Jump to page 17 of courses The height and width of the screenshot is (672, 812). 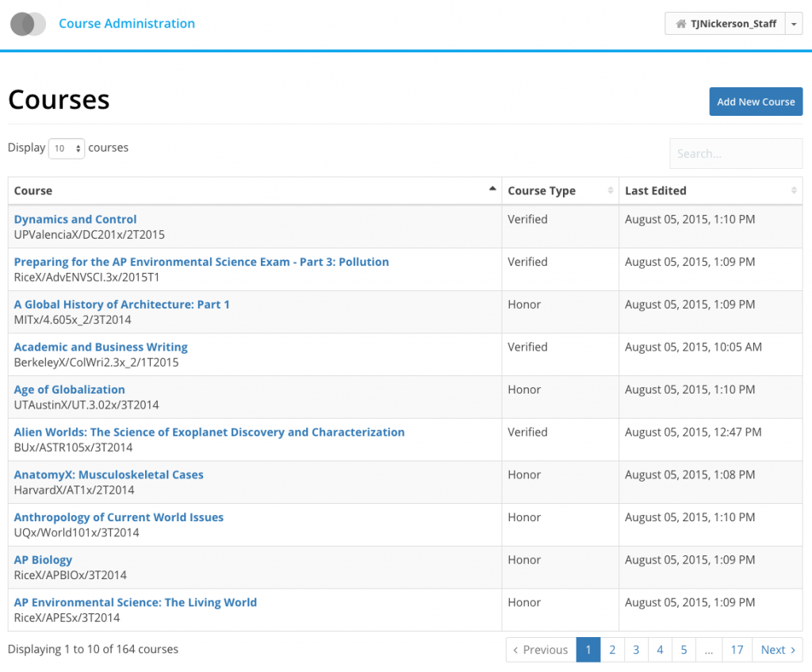click(x=737, y=650)
